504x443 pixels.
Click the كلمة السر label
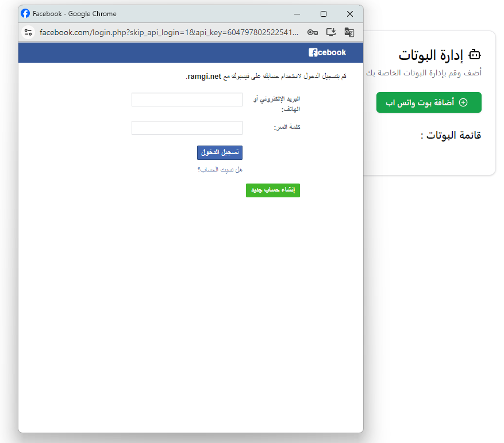(287, 127)
